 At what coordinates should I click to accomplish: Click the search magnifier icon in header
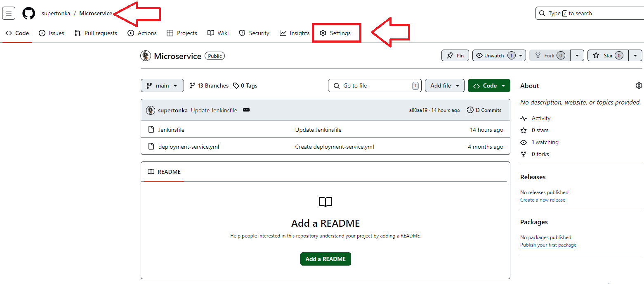click(542, 13)
